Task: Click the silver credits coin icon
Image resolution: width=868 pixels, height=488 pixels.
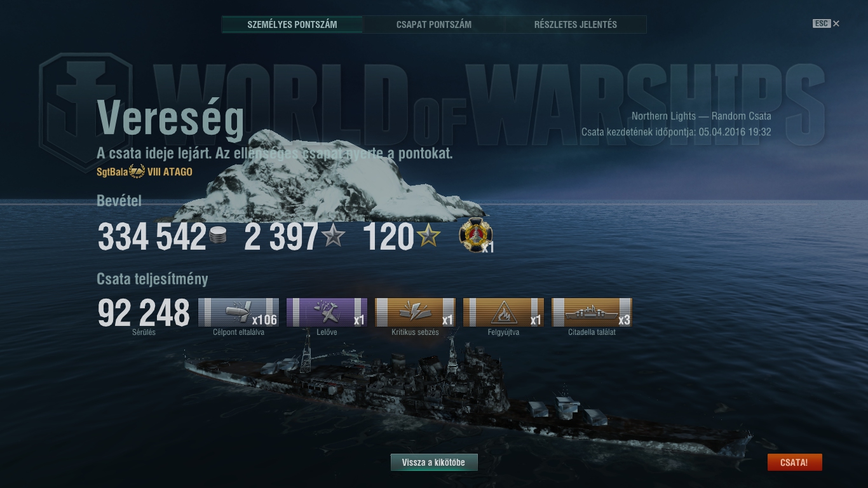Action: click(x=217, y=236)
